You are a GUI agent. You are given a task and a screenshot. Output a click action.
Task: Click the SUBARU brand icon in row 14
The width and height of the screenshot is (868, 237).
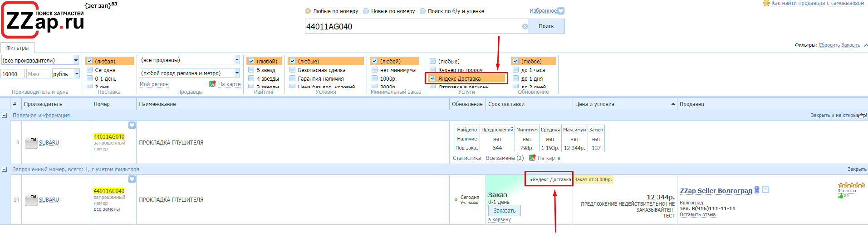click(x=31, y=200)
